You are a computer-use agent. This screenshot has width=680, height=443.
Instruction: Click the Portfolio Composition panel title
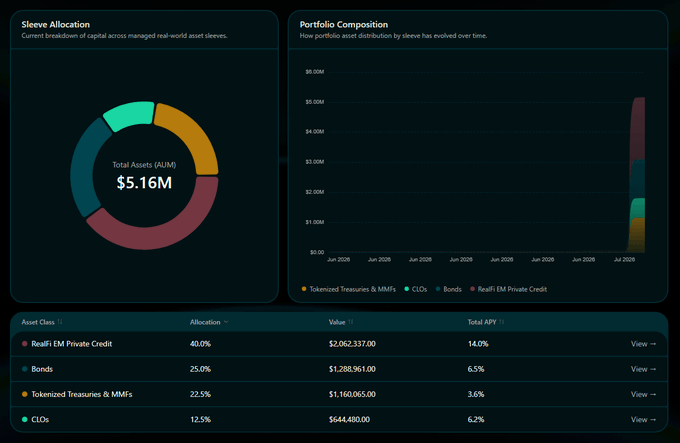point(344,25)
